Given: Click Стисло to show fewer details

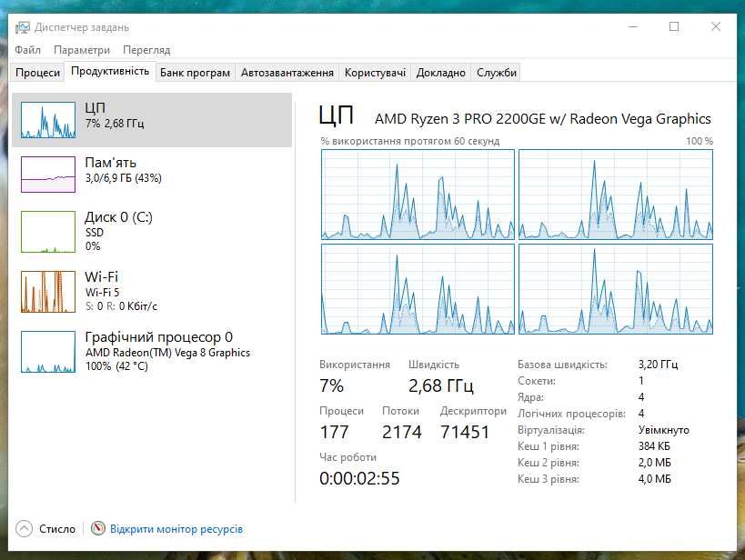Looking at the screenshot, I should (x=57, y=529).
